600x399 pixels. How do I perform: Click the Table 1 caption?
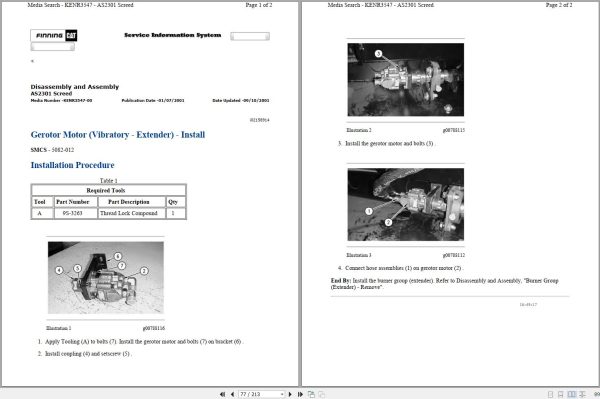coord(108,181)
